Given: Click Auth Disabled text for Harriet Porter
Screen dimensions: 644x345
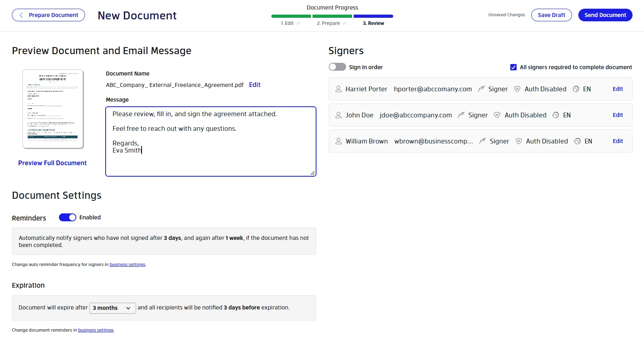Looking at the screenshot, I should 546,89.
